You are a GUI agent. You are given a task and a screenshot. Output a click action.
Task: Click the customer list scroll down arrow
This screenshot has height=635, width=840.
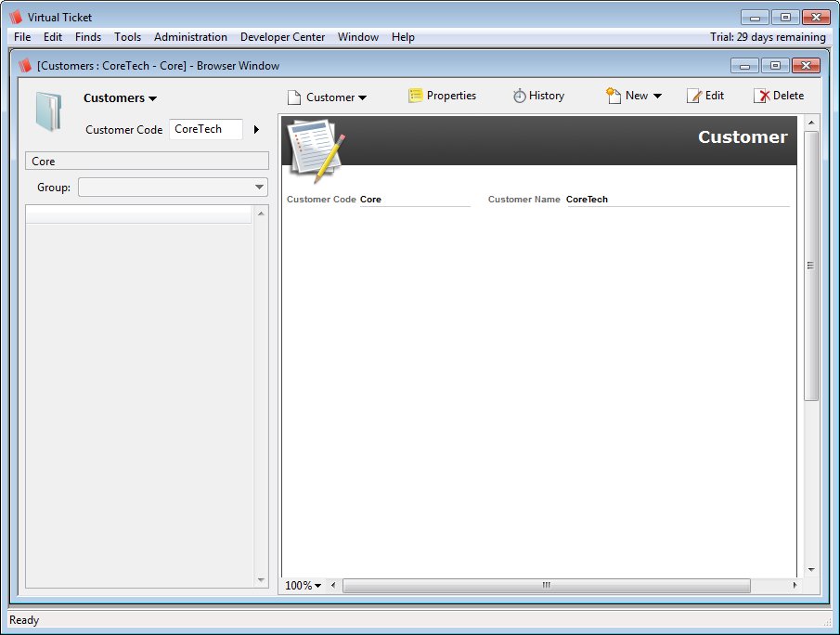(x=261, y=580)
